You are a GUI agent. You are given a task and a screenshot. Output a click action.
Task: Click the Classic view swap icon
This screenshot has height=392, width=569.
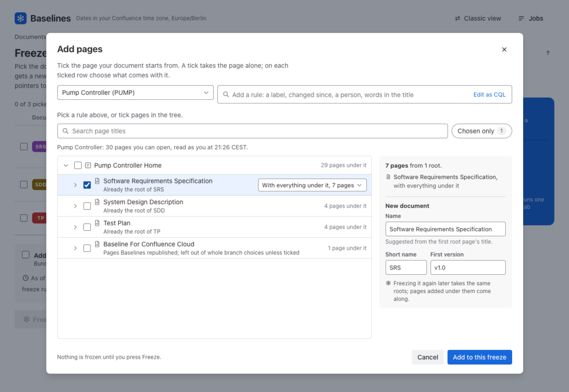(x=457, y=18)
